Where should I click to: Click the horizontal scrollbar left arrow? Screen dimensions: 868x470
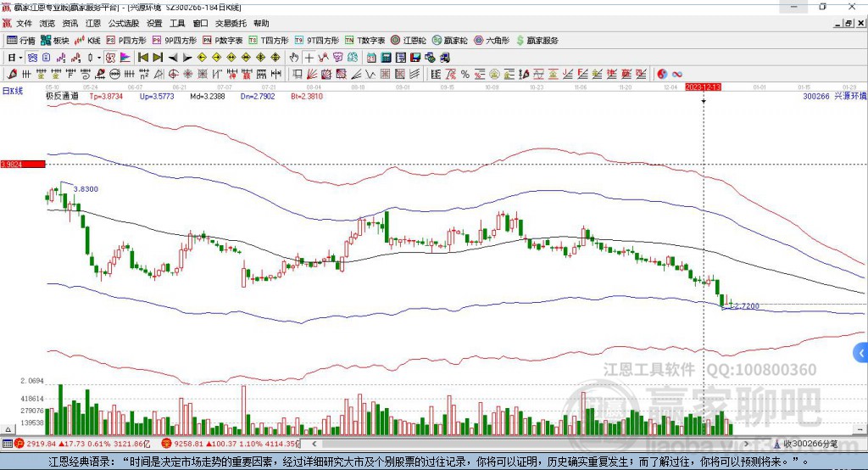coord(314,444)
